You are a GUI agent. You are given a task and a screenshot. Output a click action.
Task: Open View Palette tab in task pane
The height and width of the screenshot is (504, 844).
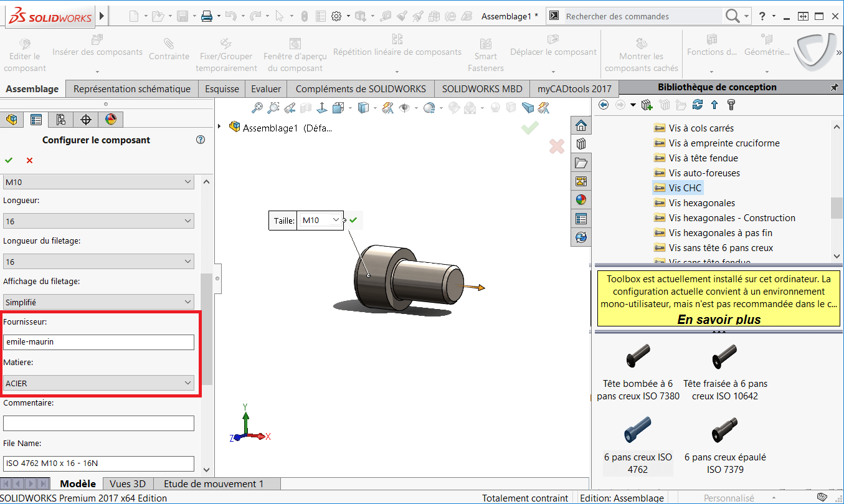pos(581,181)
